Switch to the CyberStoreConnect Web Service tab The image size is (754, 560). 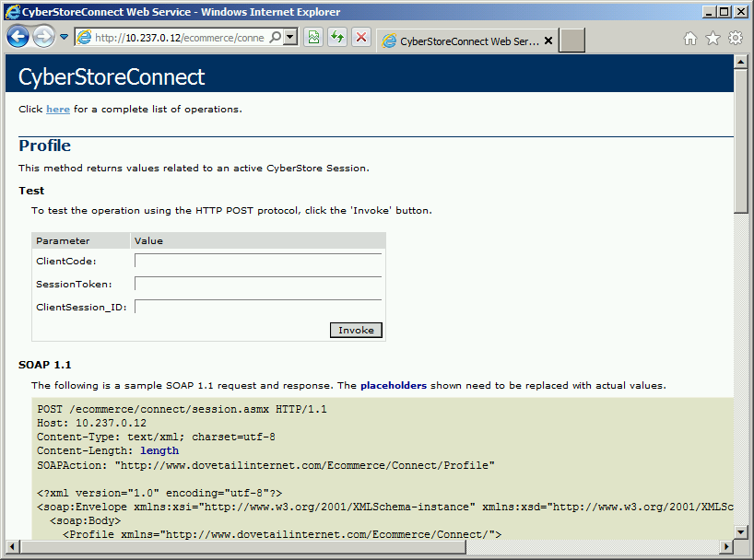(x=461, y=41)
